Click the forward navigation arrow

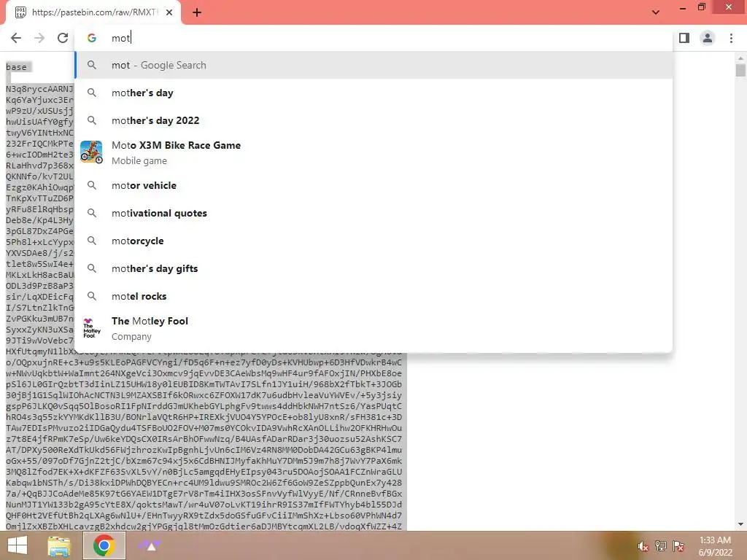39,38
